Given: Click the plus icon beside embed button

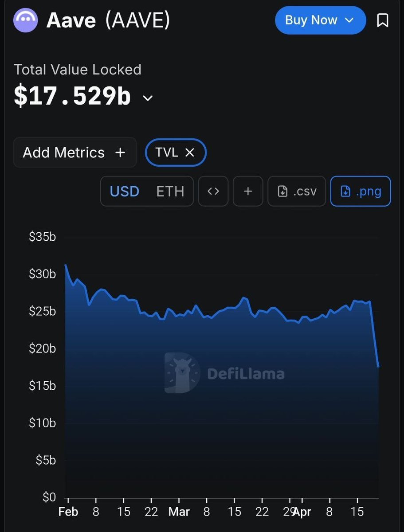Looking at the screenshot, I should pyautogui.click(x=248, y=192).
